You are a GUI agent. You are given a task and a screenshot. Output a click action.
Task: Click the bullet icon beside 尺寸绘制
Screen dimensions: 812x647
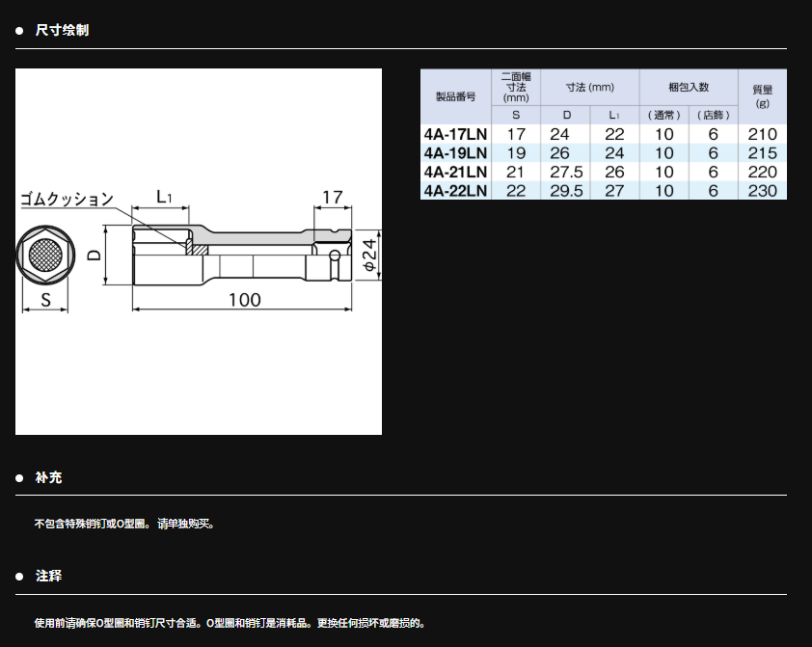(19, 31)
